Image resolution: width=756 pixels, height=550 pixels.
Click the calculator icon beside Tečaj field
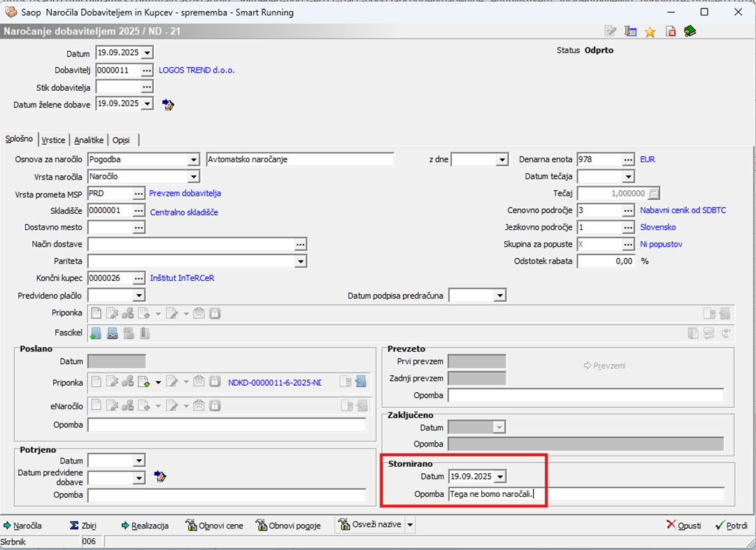654,194
